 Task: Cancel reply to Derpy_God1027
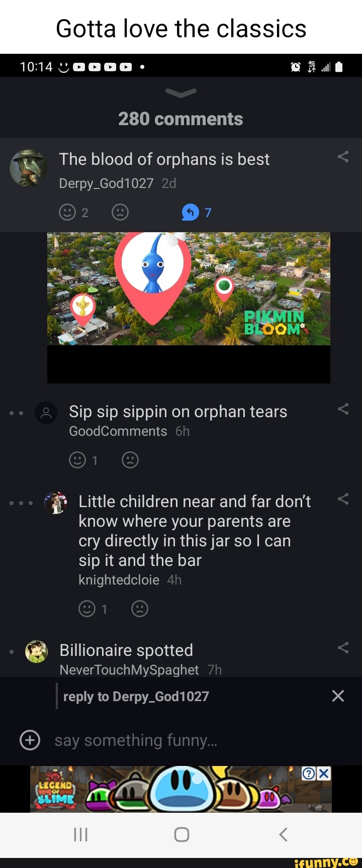pyautogui.click(x=338, y=696)
